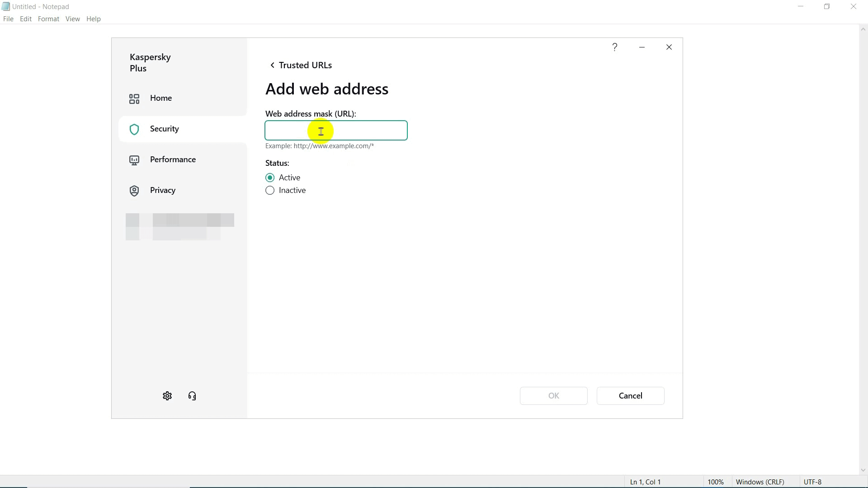Viewport: 868px width, 488px height.
Task: Click the question mark help icon
Action: click(x=615, y=47)
